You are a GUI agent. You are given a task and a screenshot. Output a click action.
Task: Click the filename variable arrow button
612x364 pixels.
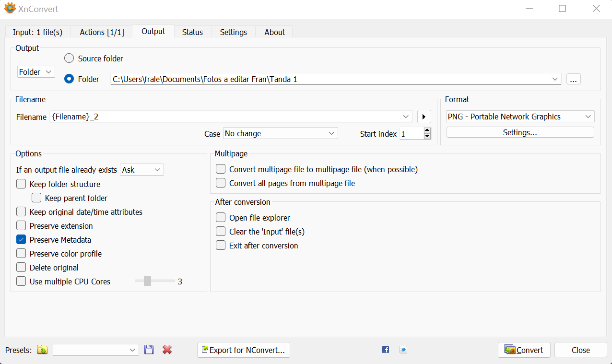tap(424, 117)
